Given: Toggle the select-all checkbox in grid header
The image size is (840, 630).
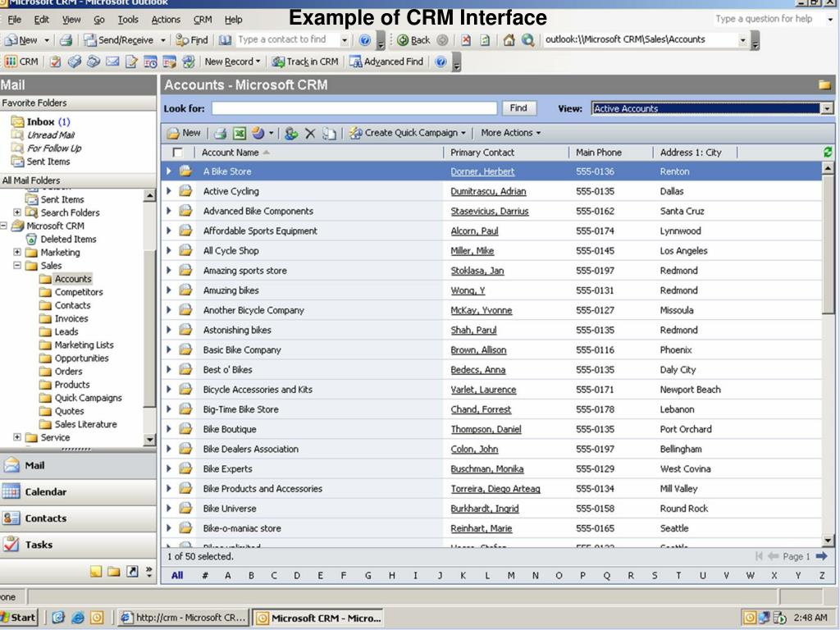Looking at the screenshot, I should point(177,153).
